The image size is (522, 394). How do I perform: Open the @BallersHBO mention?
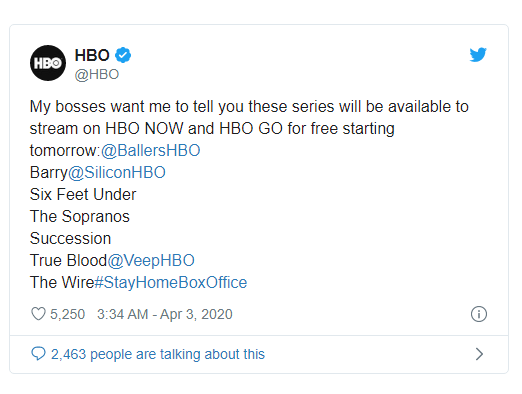click(x=150, y=150)
